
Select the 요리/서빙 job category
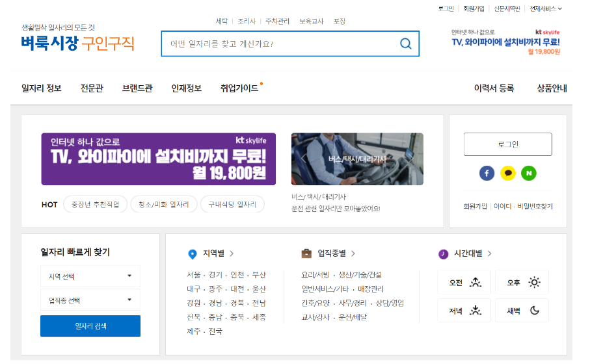click(315, 275)
